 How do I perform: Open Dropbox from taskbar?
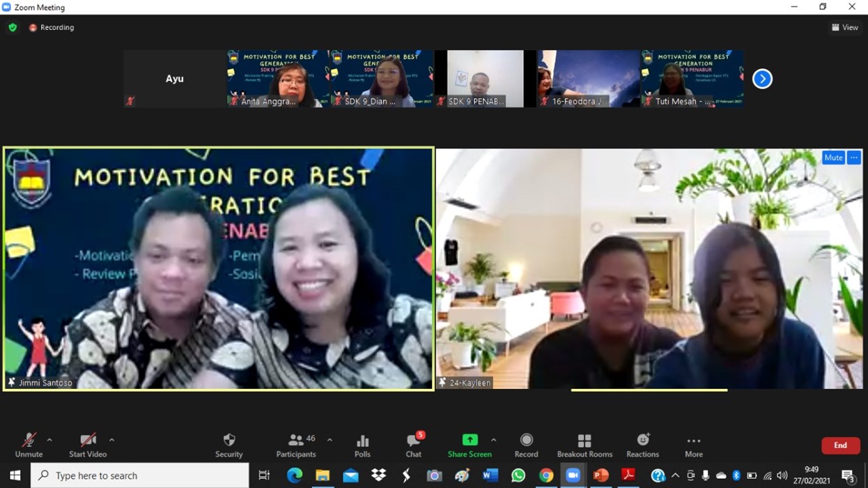click(x=378, y=475)
